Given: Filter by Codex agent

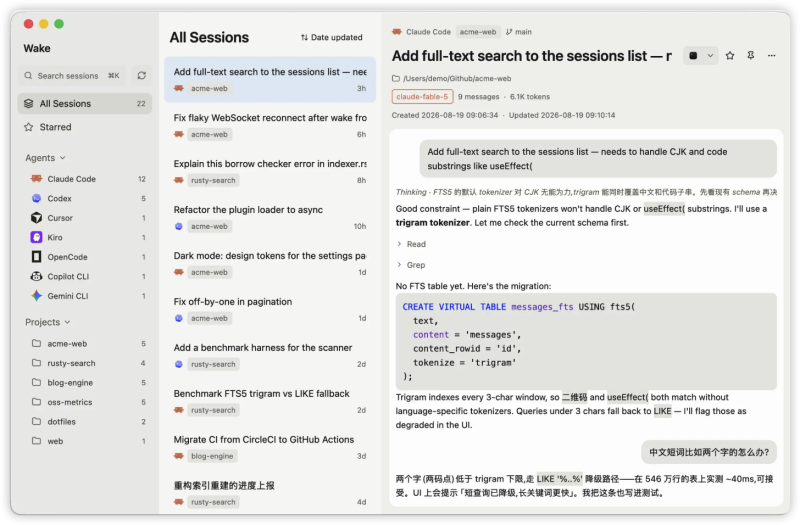Looking at the screenshot, I should (85, 198).
